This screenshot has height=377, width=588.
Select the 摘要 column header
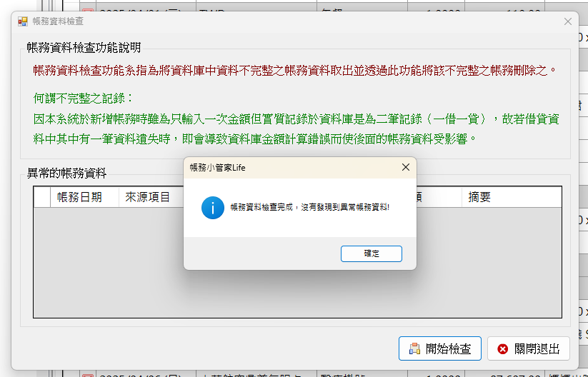tap(511, 197)
